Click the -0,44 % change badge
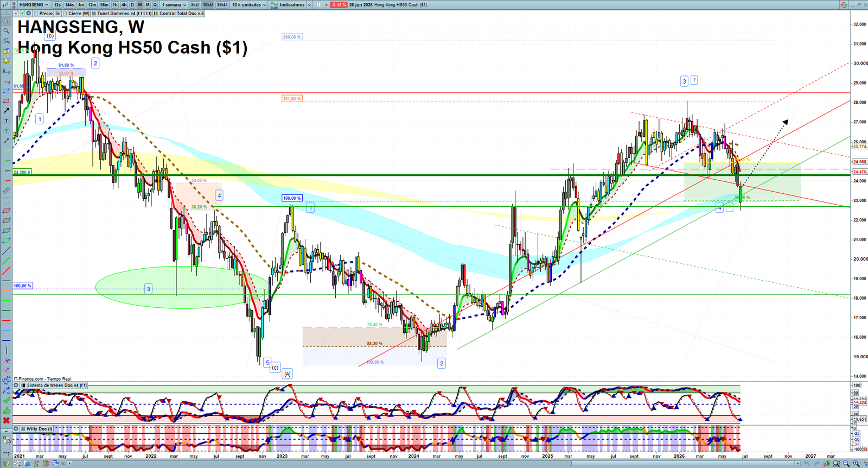This screenshot has height=468, width=868. (x=339, y=5)
